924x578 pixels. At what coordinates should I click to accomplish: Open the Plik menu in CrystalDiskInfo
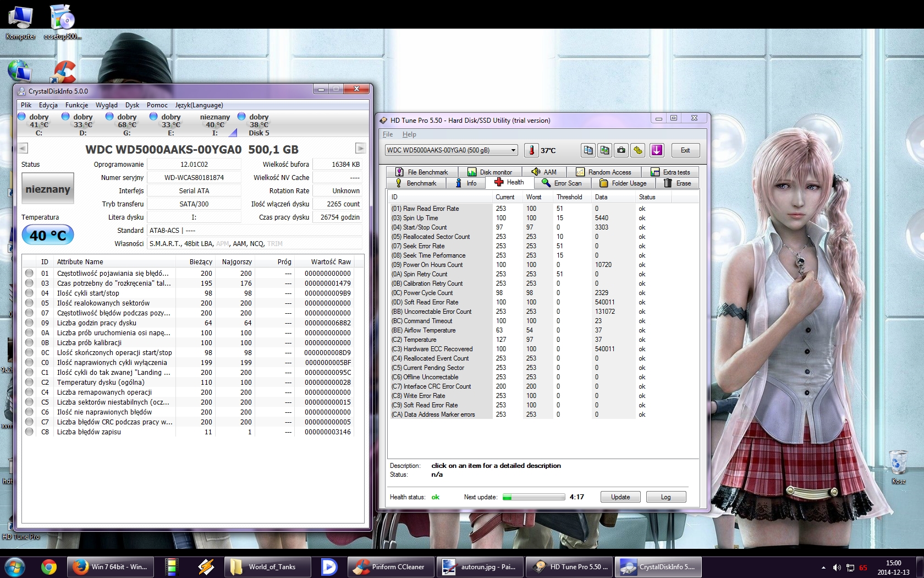click(x=26, y=105)
